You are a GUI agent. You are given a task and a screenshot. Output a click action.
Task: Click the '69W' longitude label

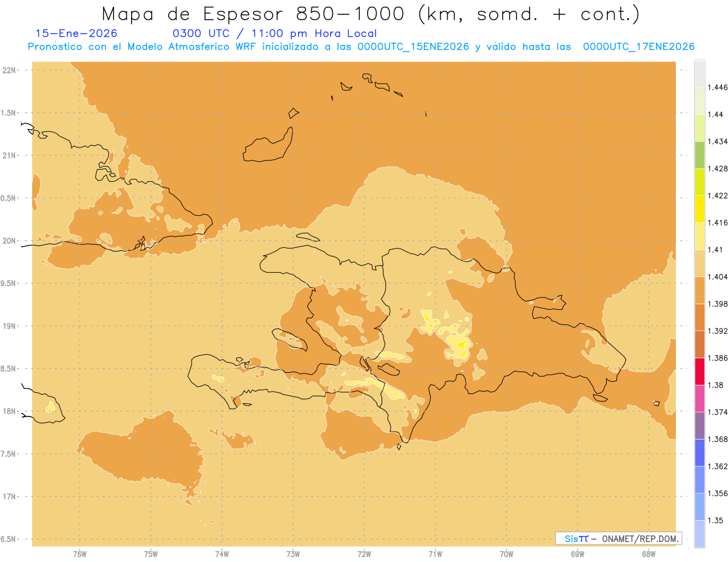pos(578,554)
